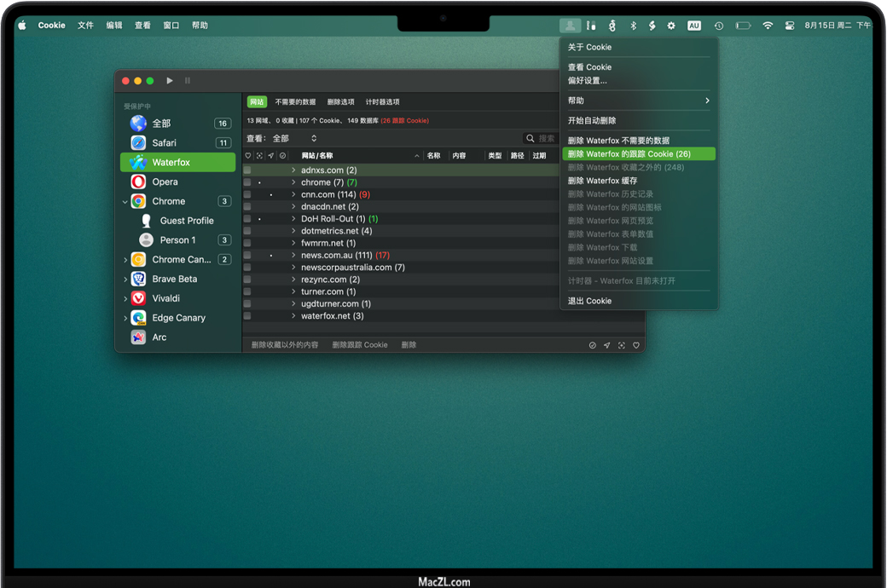Switch to the 计时器选项 tab

(x=382, y=101)
